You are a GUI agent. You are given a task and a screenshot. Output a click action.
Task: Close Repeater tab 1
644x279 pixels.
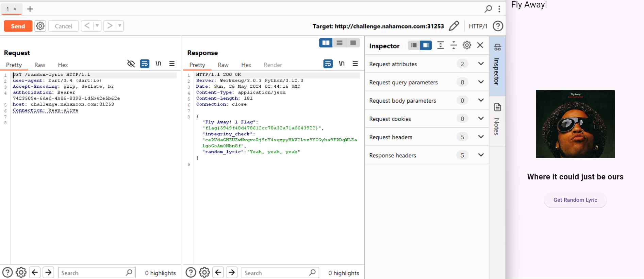[15, 9]
